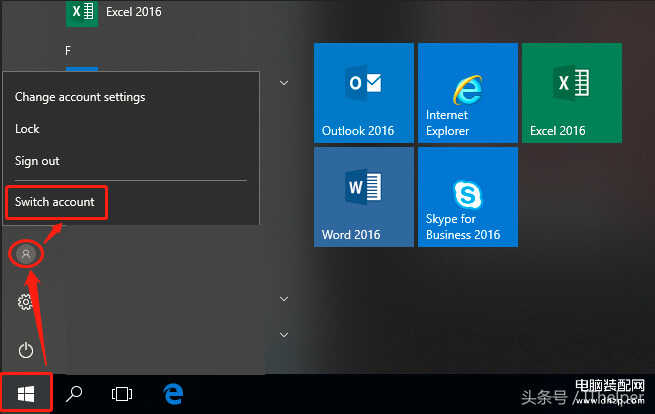Open the Outlook 2016 tile

point(363,93)
